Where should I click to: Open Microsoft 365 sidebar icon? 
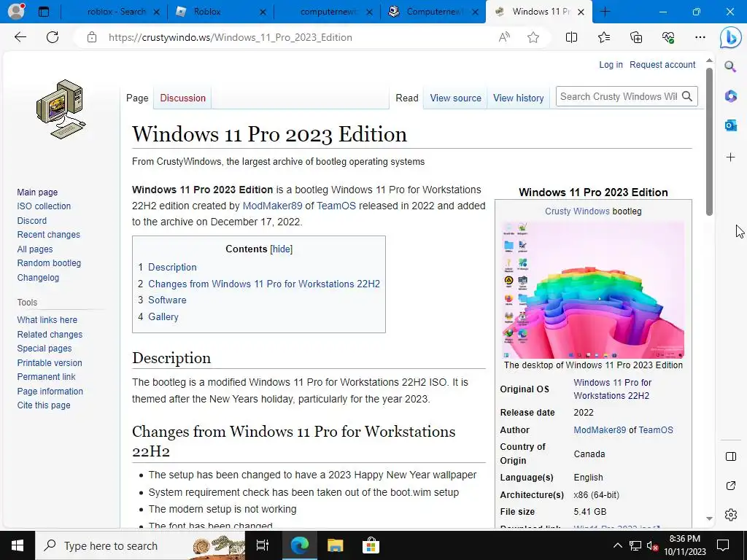730,96
